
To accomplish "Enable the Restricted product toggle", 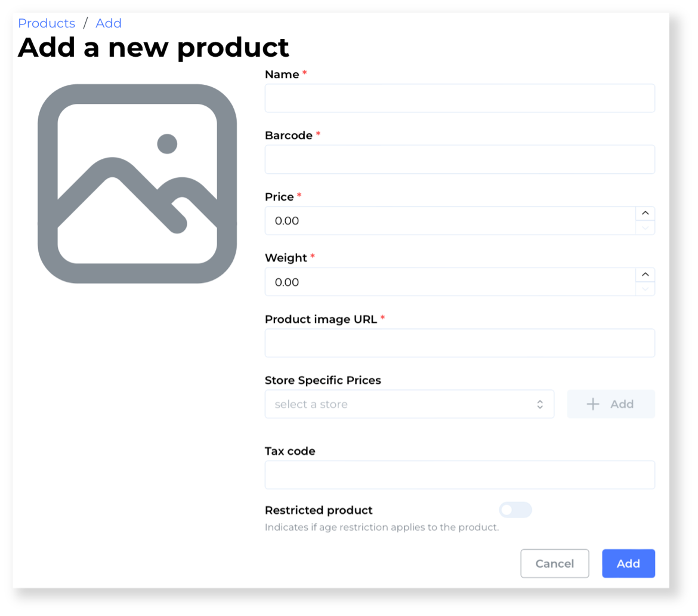I will pyautogui.click(x=515, y=510).
